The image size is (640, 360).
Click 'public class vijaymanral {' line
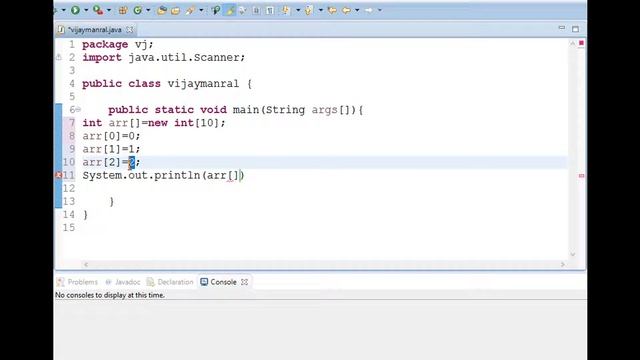[x=167, y=84]
